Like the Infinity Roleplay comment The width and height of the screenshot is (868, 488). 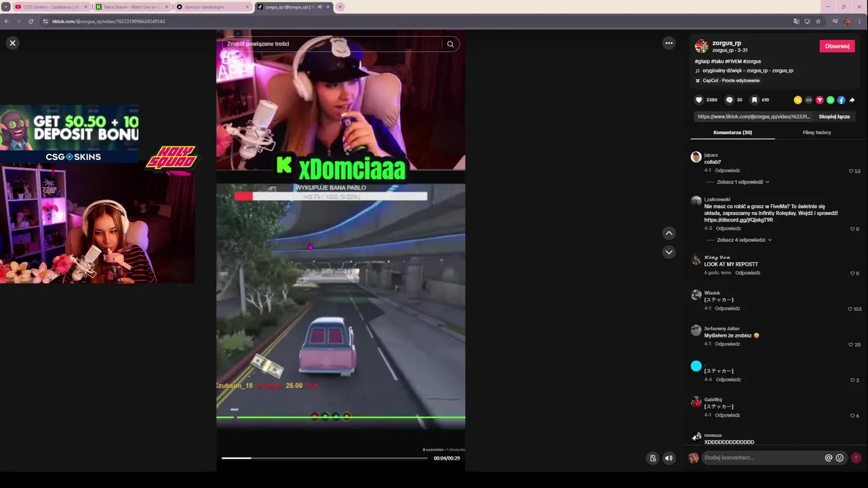coord(852,229)
